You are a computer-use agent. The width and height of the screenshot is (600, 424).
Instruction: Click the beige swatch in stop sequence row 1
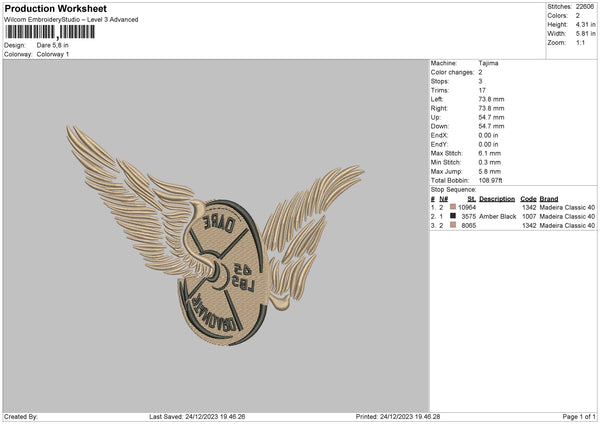453,207
